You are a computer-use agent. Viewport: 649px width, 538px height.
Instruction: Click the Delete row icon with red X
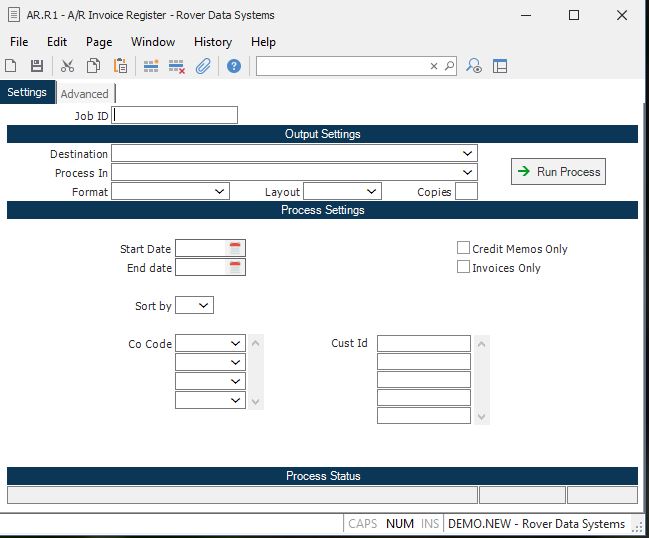(x=177, y=66)
